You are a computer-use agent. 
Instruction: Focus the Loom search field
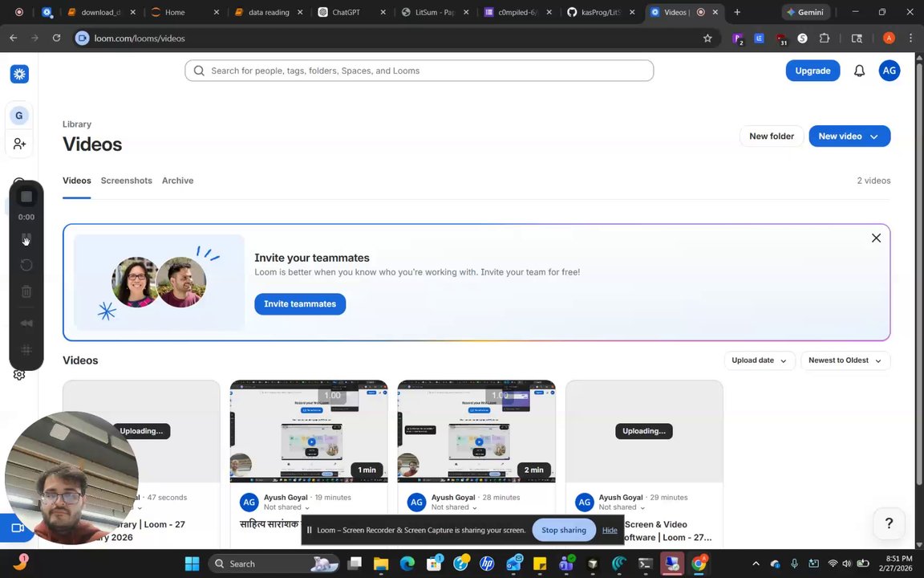pos(419,71)
